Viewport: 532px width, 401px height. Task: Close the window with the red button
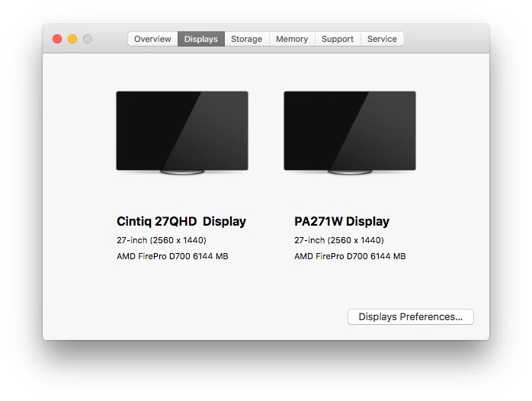point(57,39)
